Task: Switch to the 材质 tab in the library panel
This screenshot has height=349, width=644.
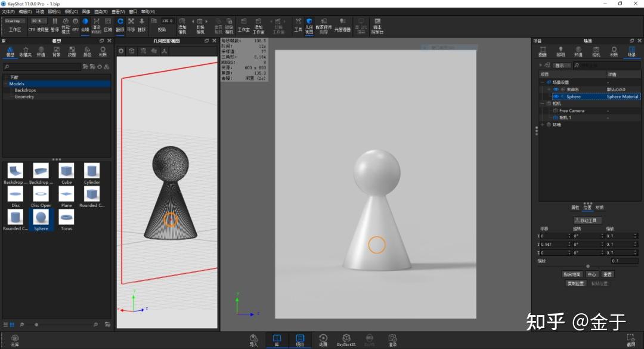Action: click(103, 52)
